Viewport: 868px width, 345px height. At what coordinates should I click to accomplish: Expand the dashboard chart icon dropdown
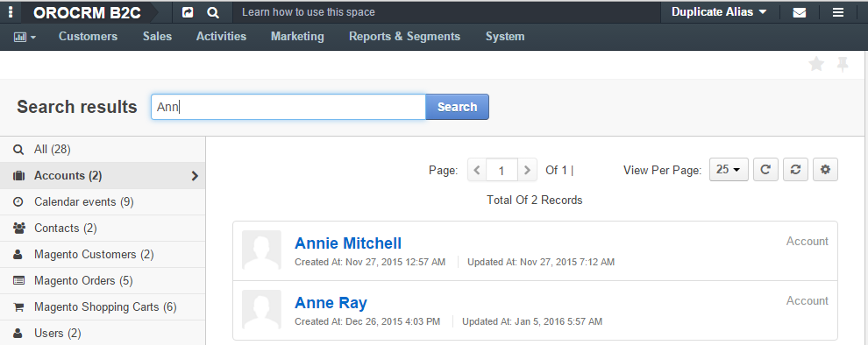[x=25, y=37]
